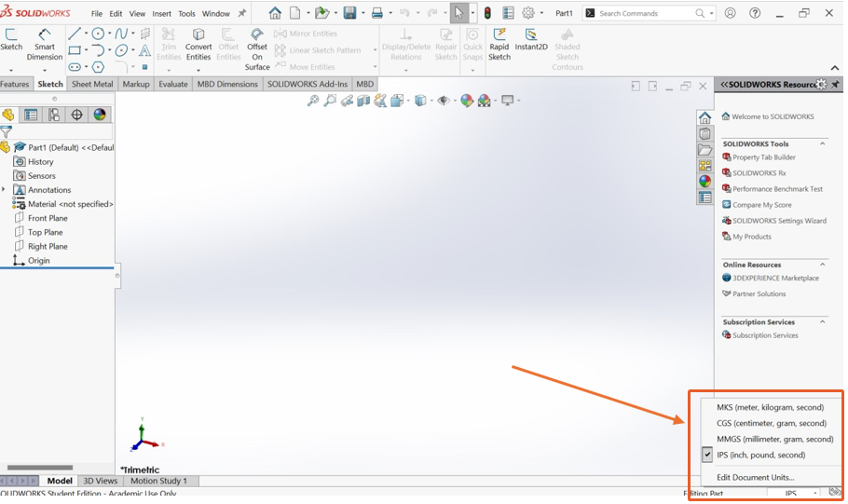
Task: Open ConfigurationManager tab icon
Action: click(53, 115)
